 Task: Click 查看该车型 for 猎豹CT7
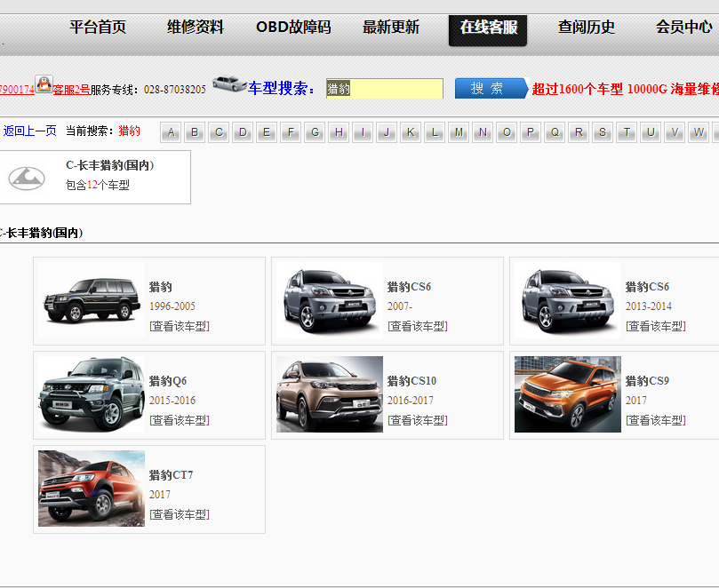coord(180,514)
